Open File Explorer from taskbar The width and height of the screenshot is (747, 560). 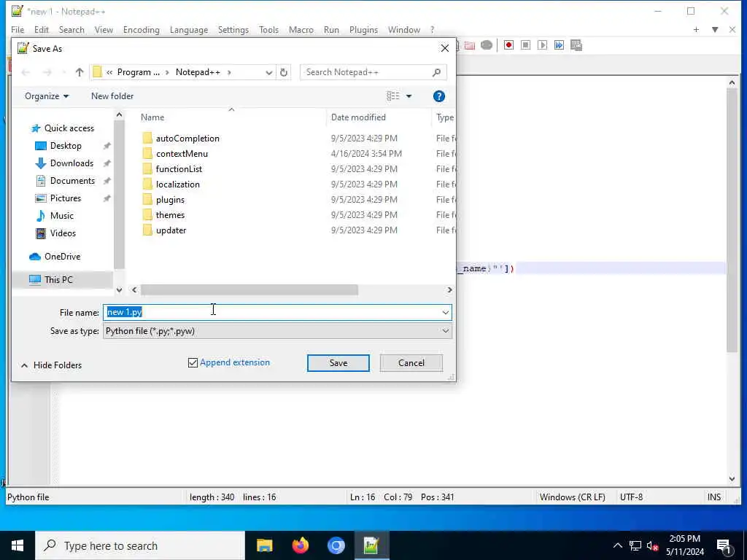(x=264, y=545)
